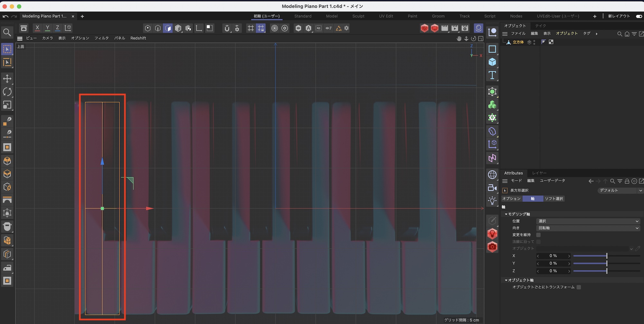Screen dimensions: 644x324
Task: Toggle the 新レイアウト switch
Action: point(639,16)
